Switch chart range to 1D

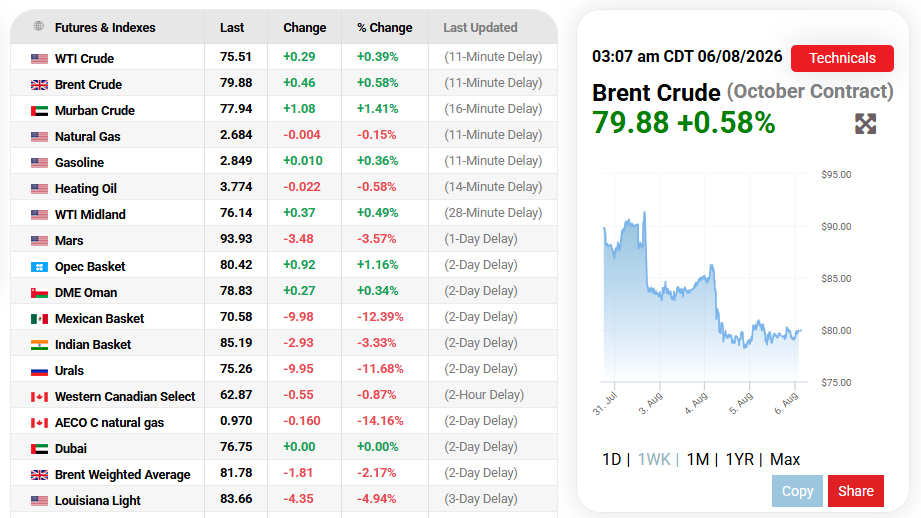coord(611,459)
